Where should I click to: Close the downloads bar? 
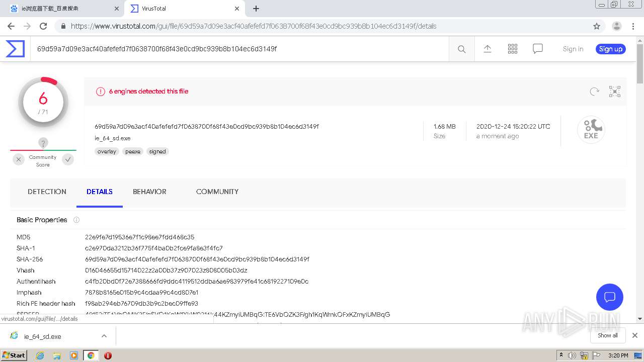(634, 335)
